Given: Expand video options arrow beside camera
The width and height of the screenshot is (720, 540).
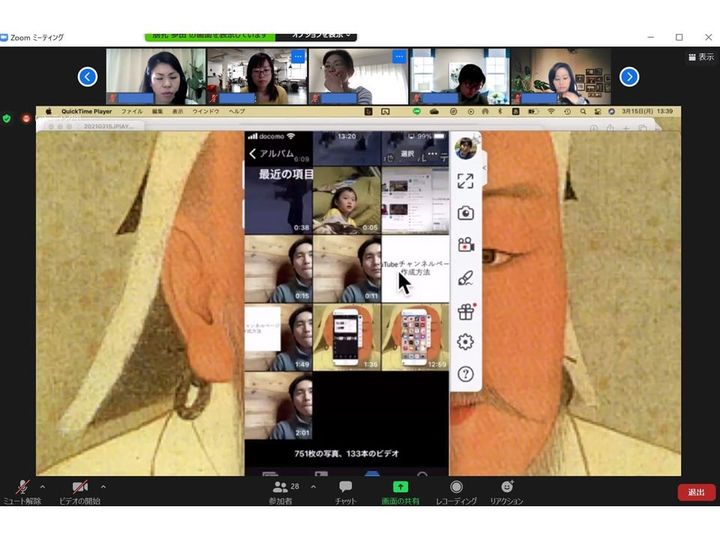Looking at the screenshot, I should pos(103,487).
